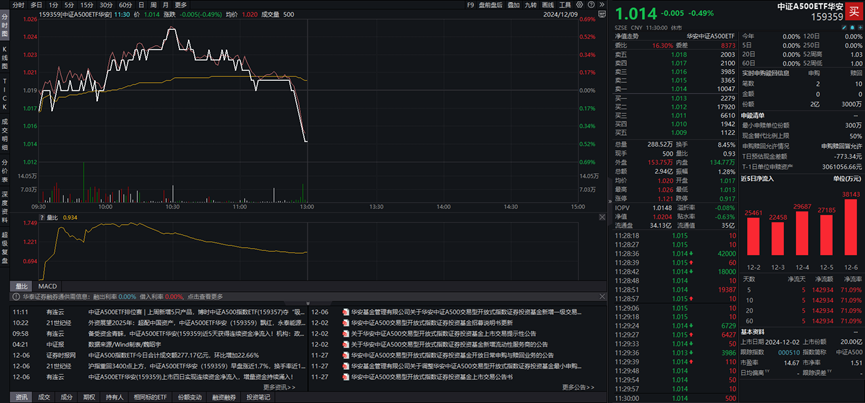The image size is (865, 403).
Task: Click the plus add-to-watchlist icon
Action: (x=860, y=28)
